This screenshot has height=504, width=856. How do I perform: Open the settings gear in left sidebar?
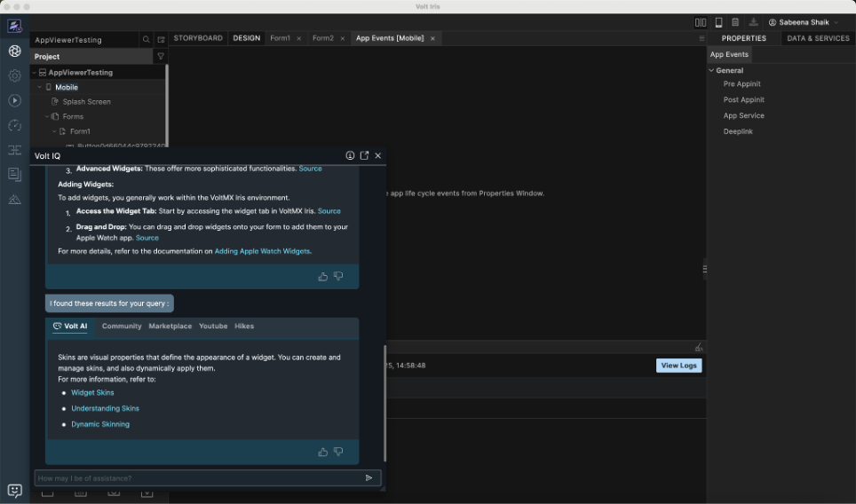coord(15,75)
